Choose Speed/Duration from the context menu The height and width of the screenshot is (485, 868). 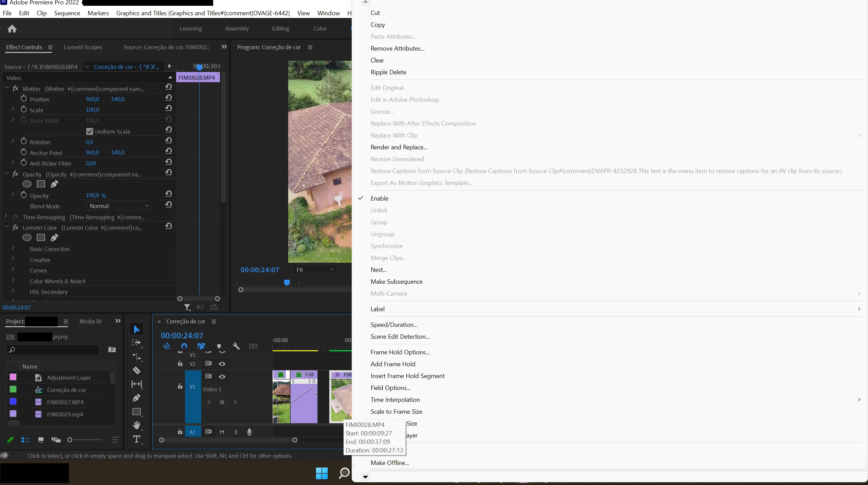pos(394,325)
